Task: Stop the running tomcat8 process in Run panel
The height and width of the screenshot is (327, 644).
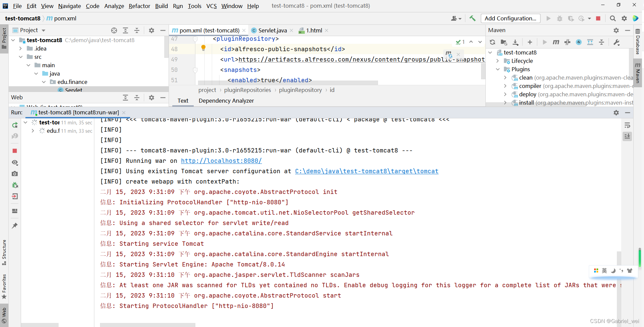Action: pyautogui.click(x=15, y=151)
